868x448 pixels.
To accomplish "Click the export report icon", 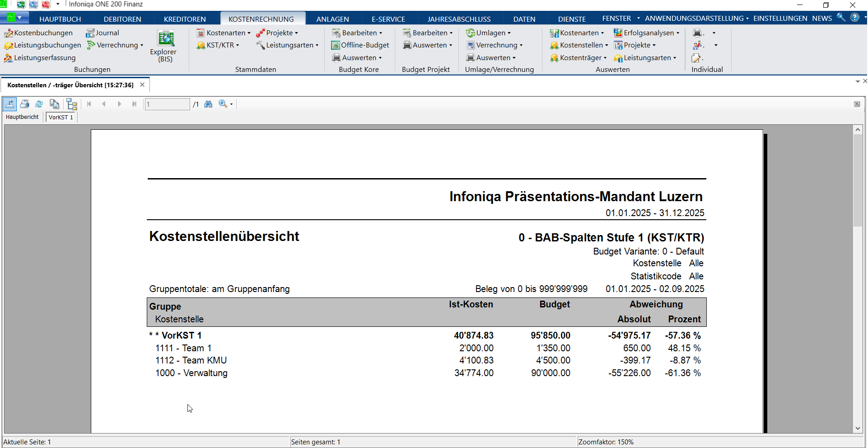I will pos(10,104).
